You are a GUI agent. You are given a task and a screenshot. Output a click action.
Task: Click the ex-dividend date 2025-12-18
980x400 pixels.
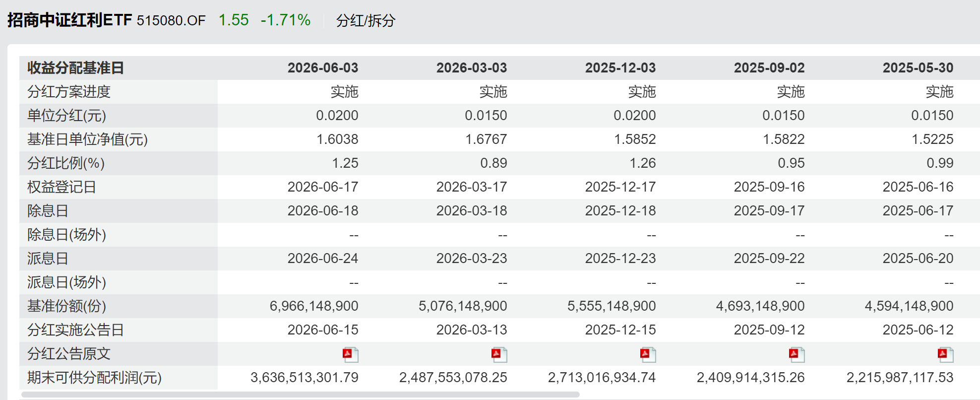620,211
